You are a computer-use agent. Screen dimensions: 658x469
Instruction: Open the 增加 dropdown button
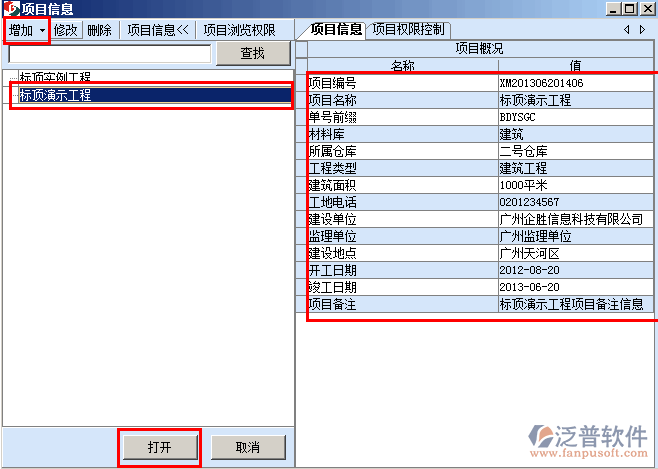click(27, 30)
